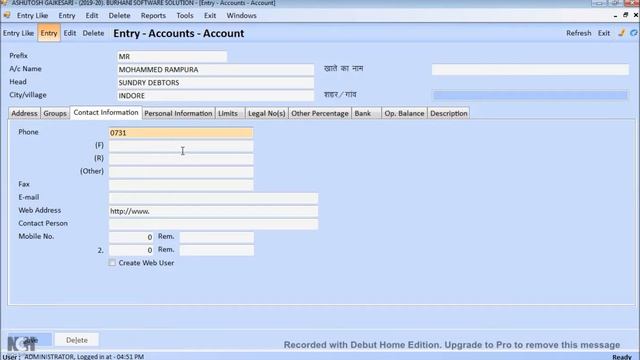Click the Rem. field for first mobile

(x=217, y=237)
